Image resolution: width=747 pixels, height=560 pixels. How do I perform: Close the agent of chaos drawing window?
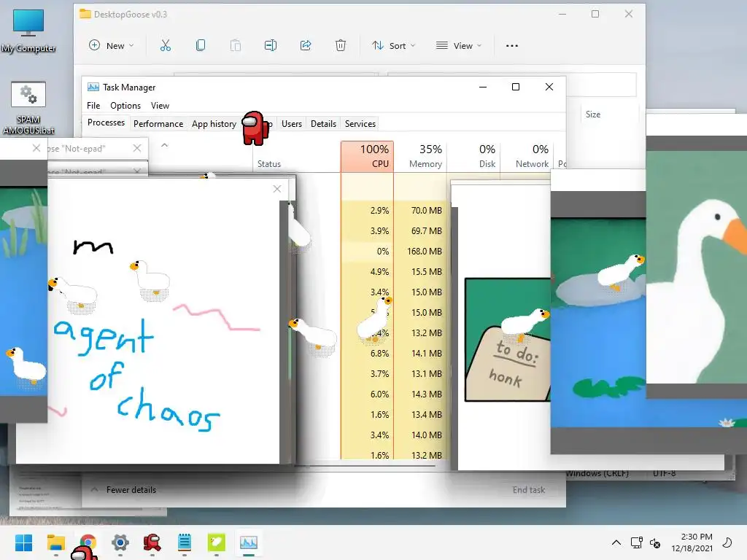pyautogui.click(x=276, y=189)
